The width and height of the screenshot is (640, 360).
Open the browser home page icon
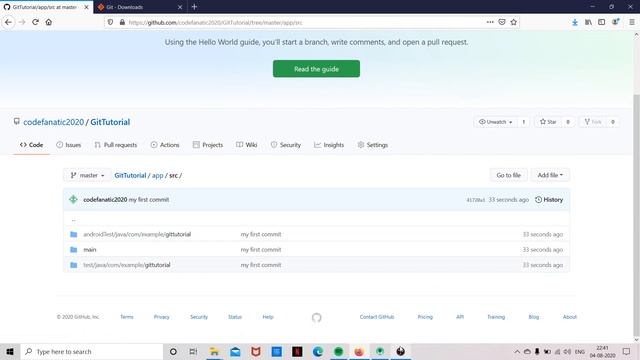click(x=49, y=22)
